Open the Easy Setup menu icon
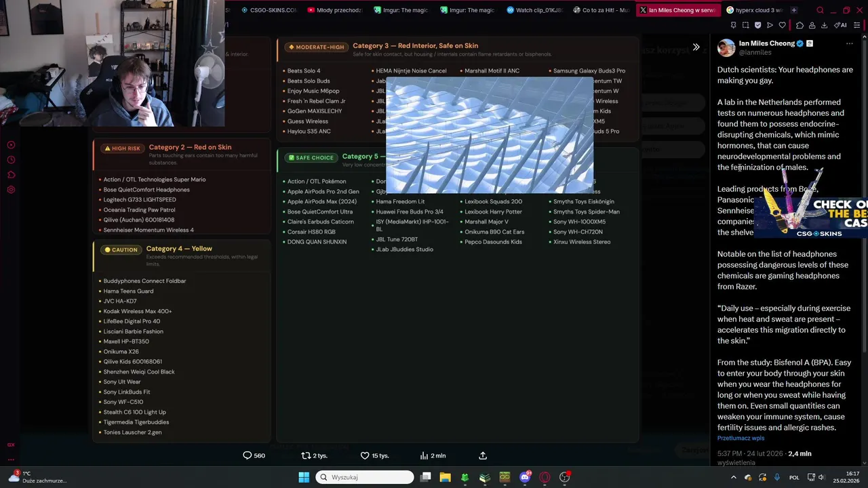The width and height of the screenshot is (868, 488). point(858,25)
